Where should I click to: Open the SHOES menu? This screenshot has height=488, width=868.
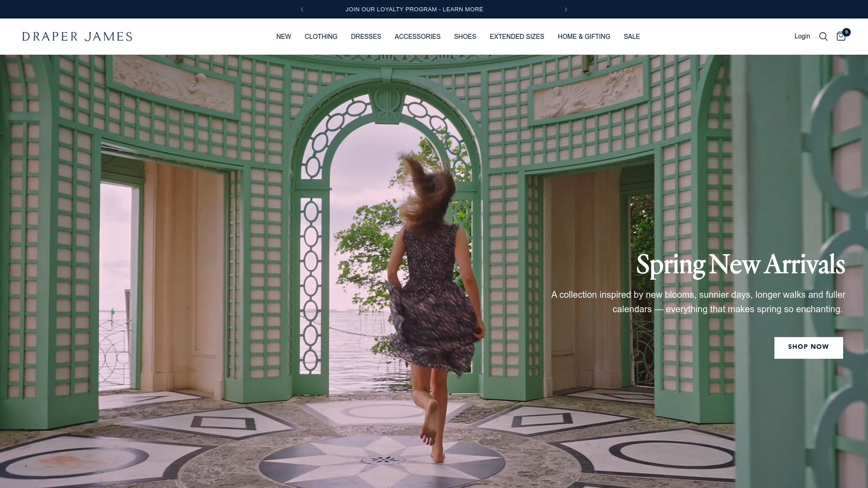(465, 37)
